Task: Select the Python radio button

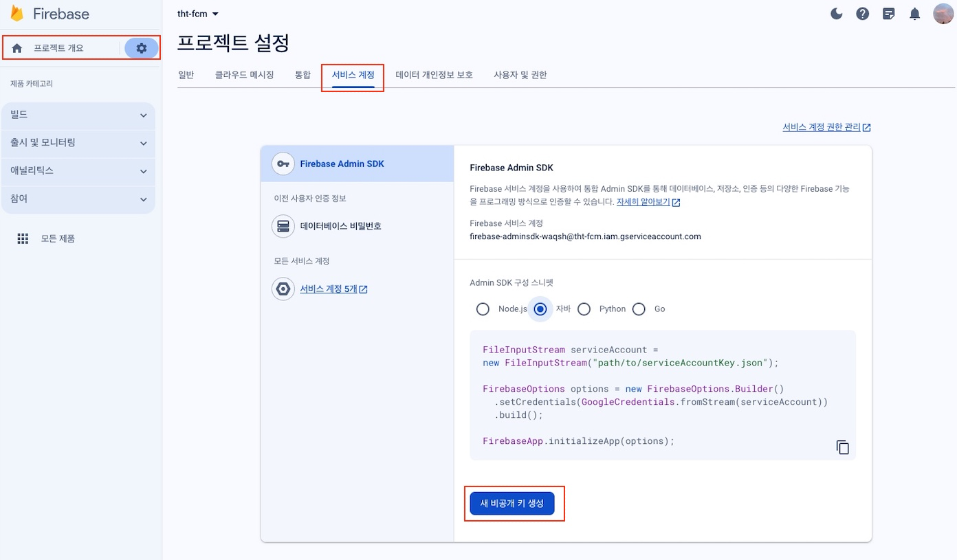Action: 584,309
